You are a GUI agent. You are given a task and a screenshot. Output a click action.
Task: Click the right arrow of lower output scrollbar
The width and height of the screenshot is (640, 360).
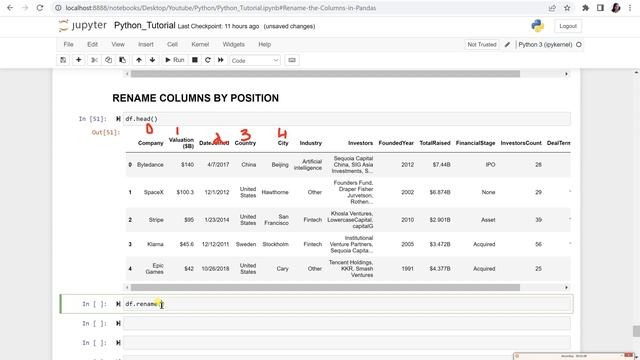[x=566, y=287]
